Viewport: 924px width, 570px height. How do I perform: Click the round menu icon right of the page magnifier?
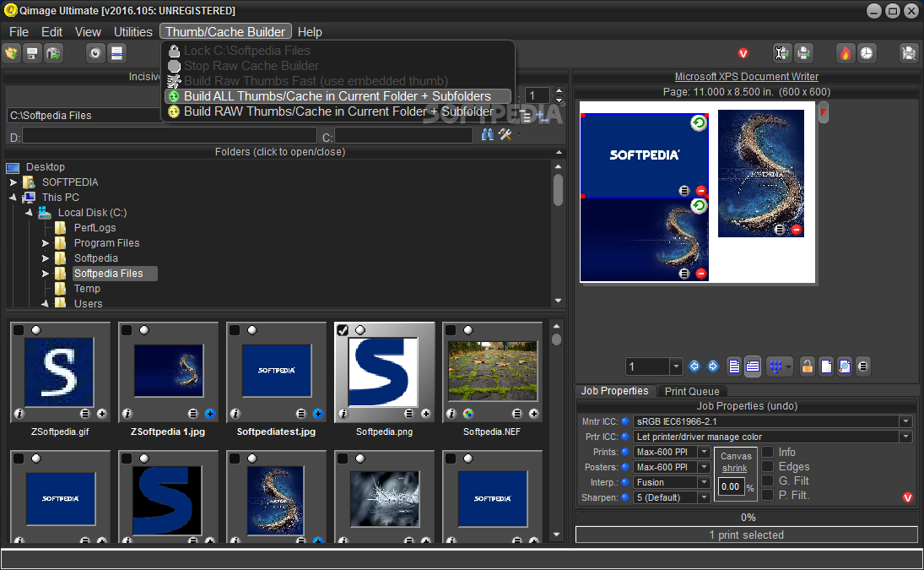click(x=862, y=366)
